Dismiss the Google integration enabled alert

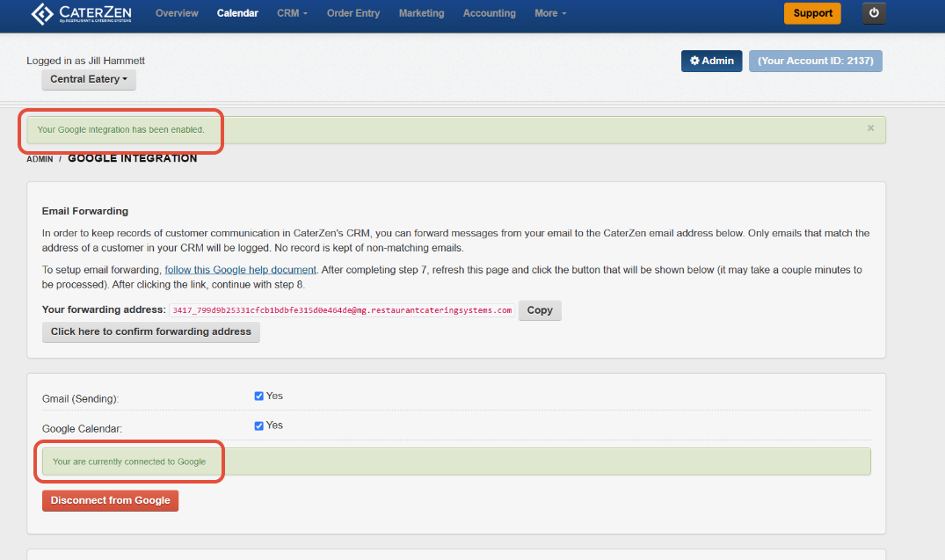pos(870,127)
